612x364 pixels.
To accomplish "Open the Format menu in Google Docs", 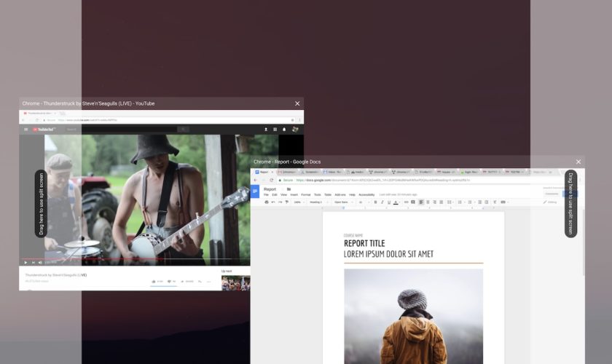I will [306, 194].
